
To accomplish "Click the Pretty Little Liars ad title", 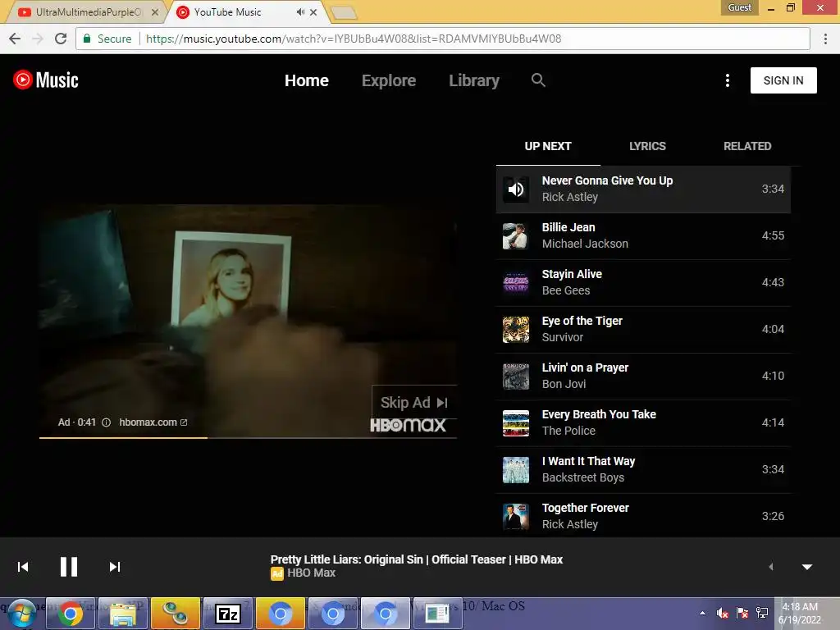I will coord(416,559).
